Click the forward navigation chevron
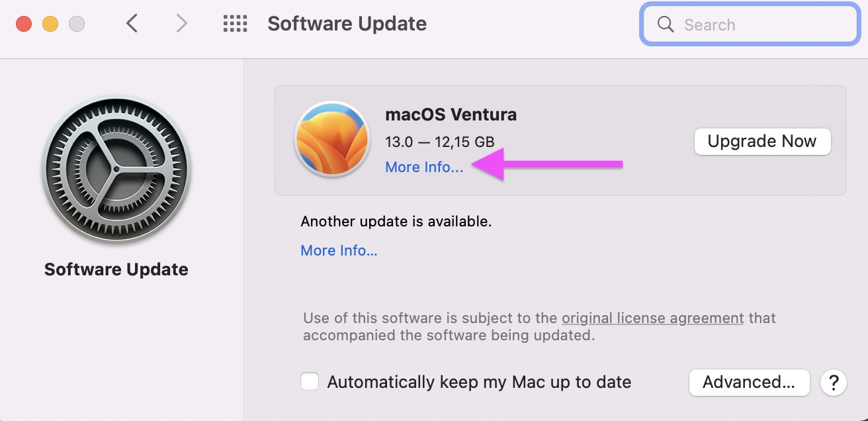This screenshot has height=421, width=868. tap(181, 23)
